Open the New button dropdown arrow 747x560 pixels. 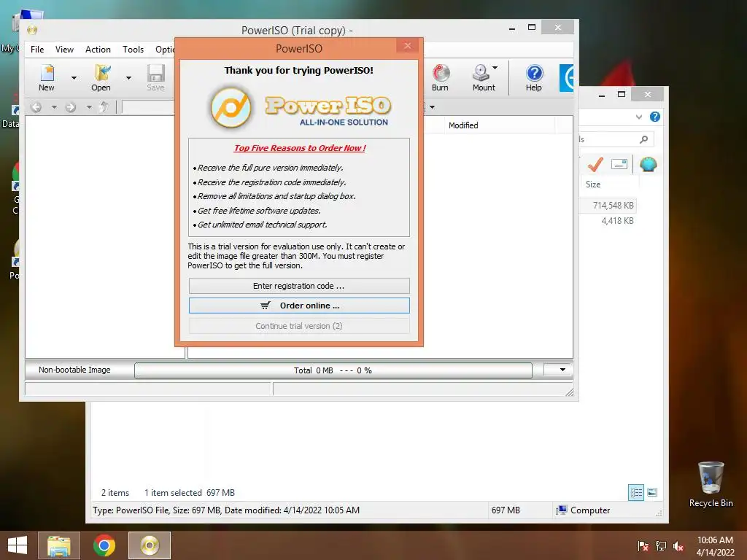pyautogui.click(x=74, y=77)
